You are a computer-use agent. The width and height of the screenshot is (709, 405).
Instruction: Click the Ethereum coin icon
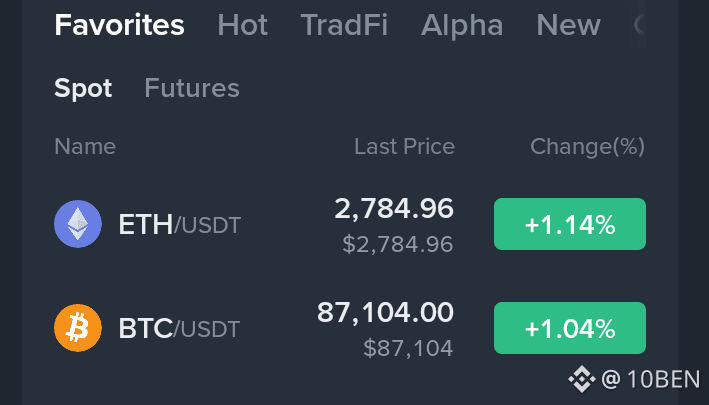click(x=78, y=224)
